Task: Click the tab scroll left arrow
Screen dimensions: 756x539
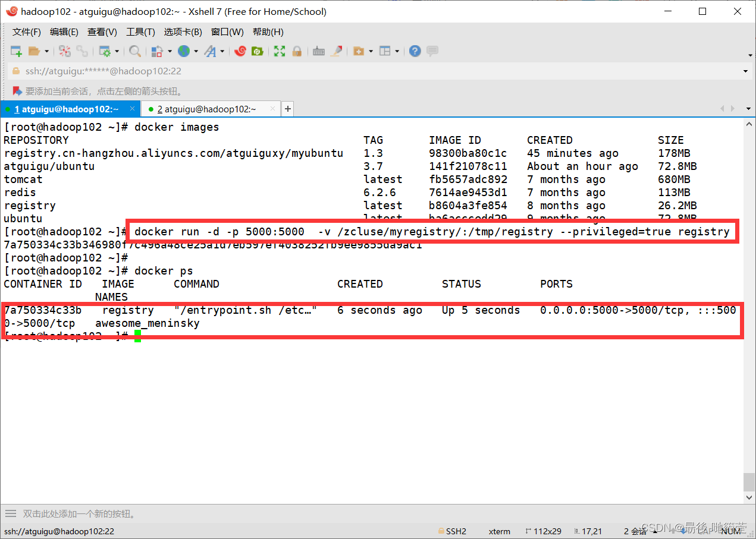Action: pos(723,109)
